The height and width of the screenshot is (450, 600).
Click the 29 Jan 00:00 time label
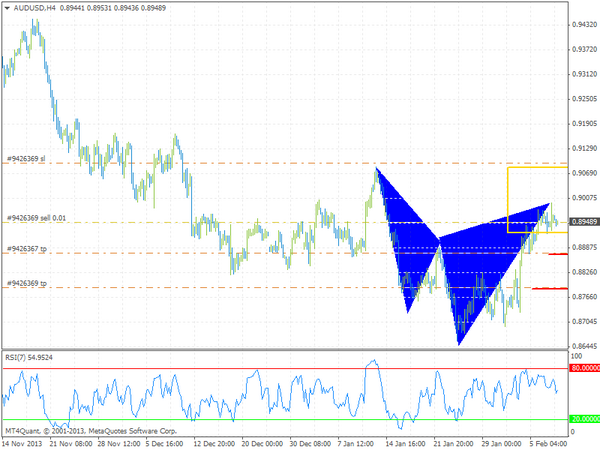point(501,444)
